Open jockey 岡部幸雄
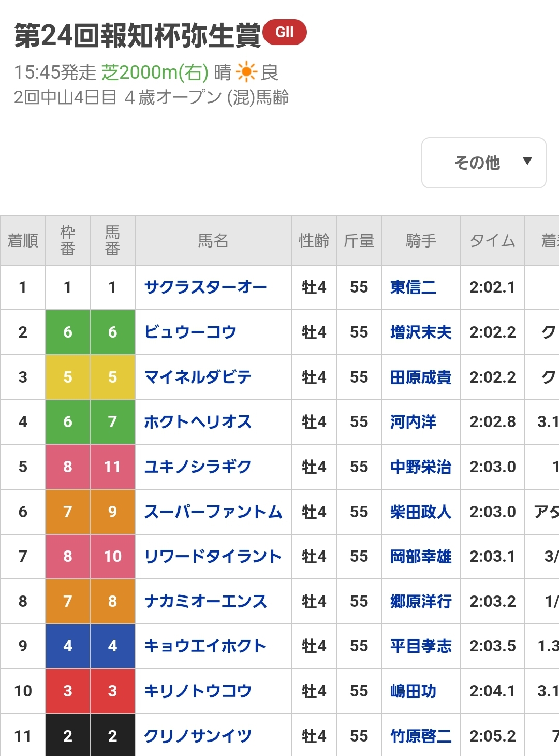Image resolution: width=559 pixels, height=756 pixels. (421, 556)
